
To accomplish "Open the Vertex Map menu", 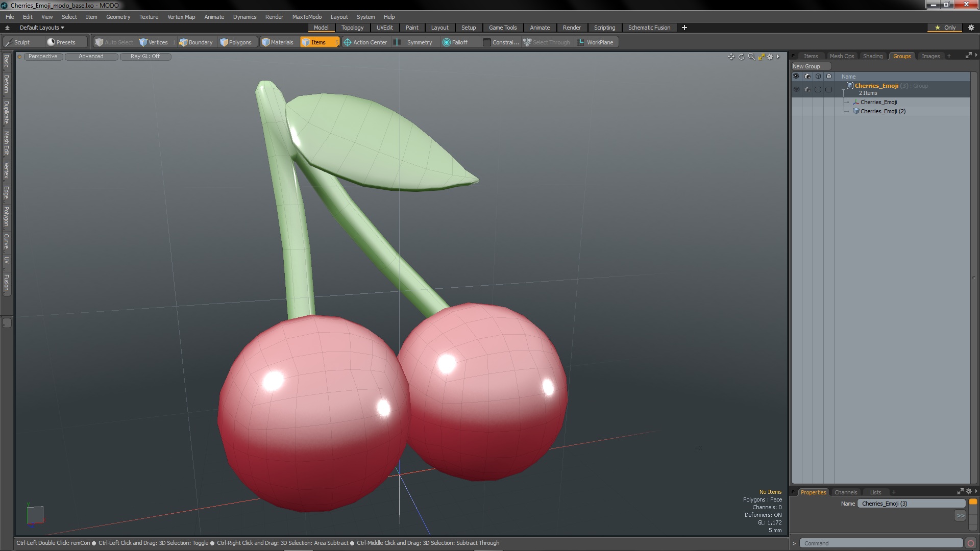I will [181, 17].
